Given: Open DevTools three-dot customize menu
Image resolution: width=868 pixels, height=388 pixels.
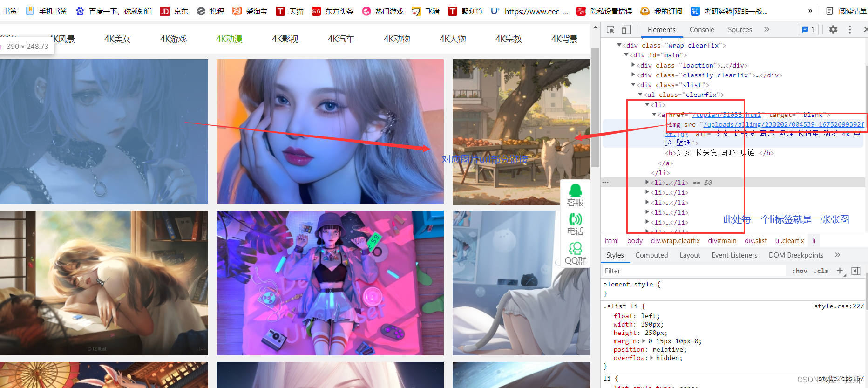Looking at the screenshot, I should (850, 29).
